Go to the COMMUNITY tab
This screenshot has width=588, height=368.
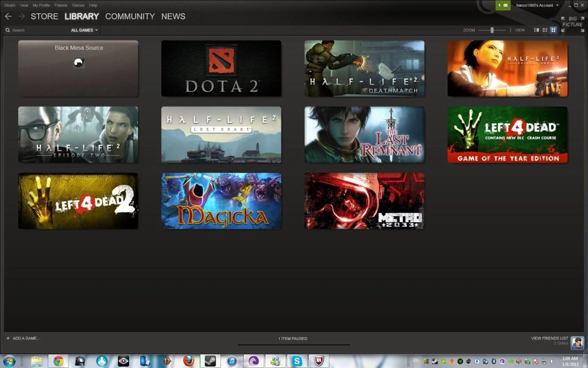tap(130, 17)
